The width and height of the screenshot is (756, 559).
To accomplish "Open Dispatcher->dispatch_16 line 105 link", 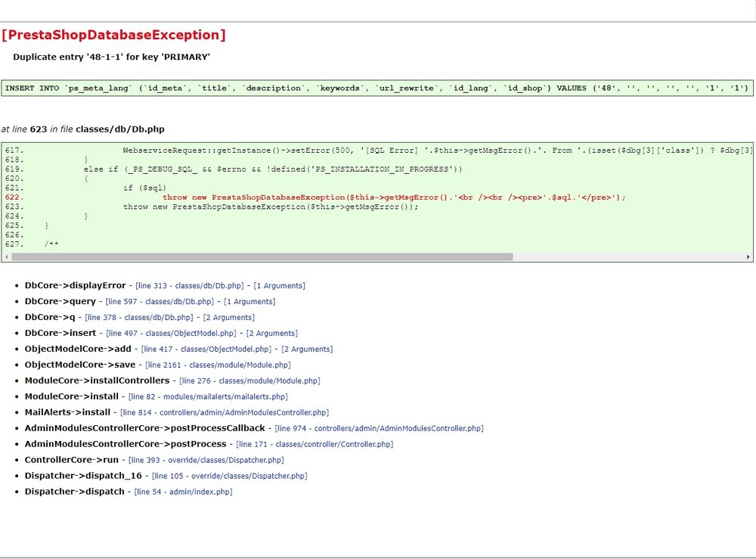I will (230, 476).
